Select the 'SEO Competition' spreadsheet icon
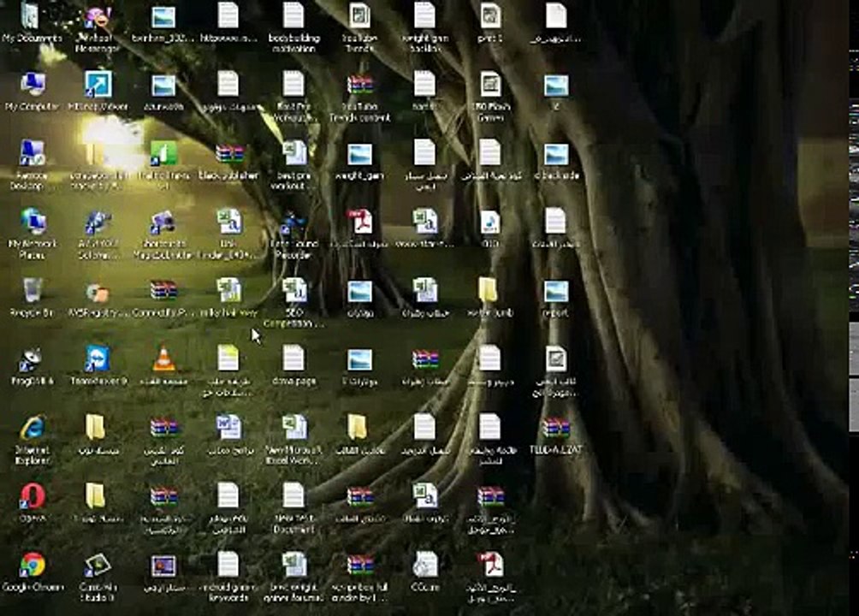 (x=294, y=291)
